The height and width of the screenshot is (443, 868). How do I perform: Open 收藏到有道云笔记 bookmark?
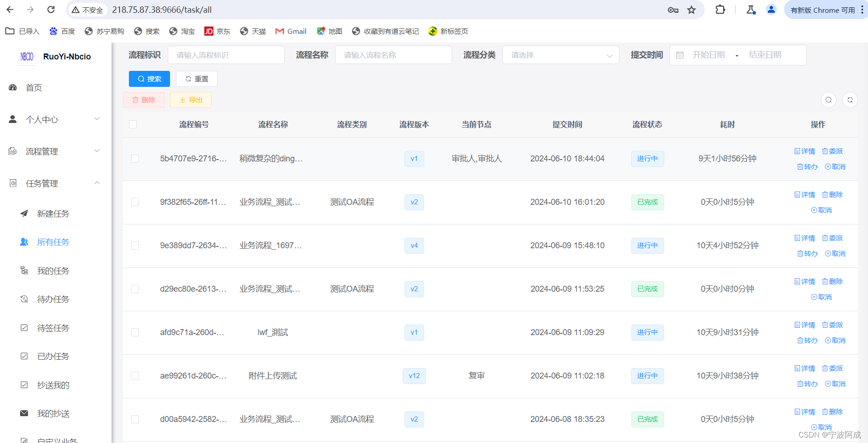tap(385, 31)
